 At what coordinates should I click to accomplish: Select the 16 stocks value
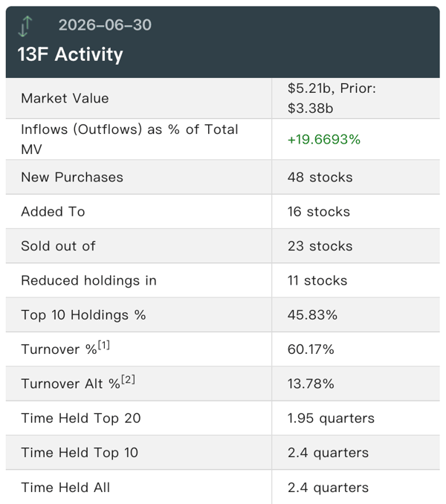point(319,212)
